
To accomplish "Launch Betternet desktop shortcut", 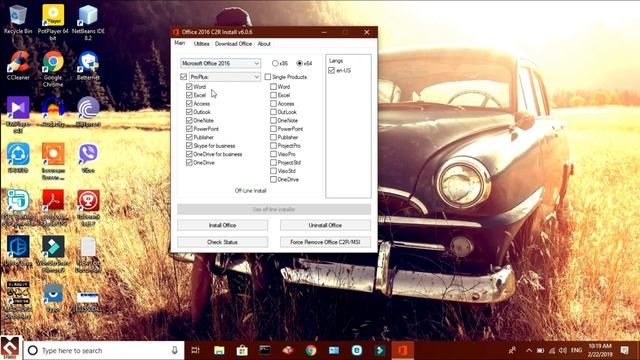I will click(x=88, y=65).
